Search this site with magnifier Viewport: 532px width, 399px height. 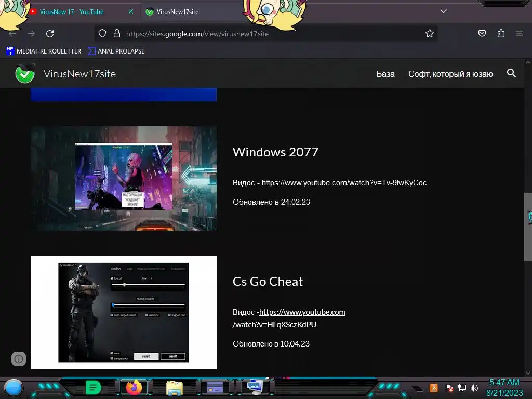(511, 73)
